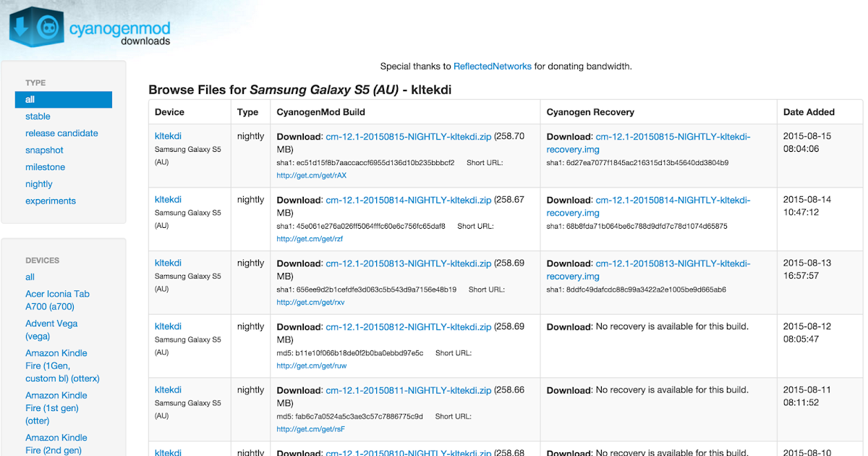
Task: Open short URL get.cm/get/rzf
Action: [310, 239]
